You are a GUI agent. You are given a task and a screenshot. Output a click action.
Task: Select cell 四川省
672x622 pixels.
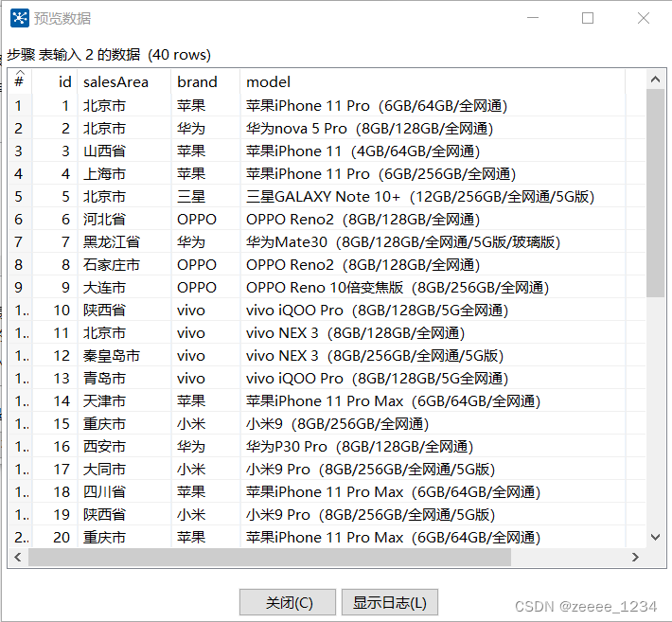124,491
